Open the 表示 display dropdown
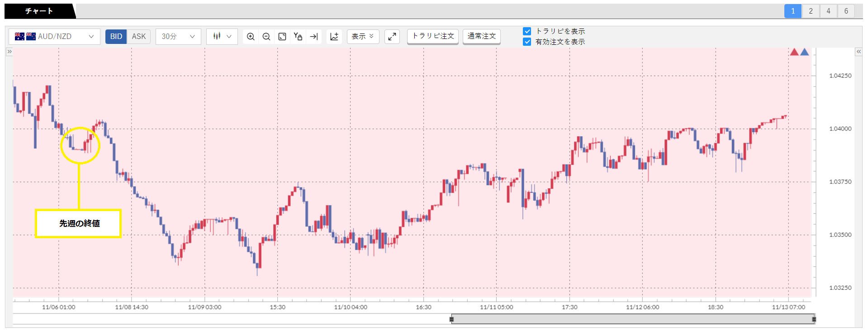This screenshot has height=332, width=868. coord(363,37)
